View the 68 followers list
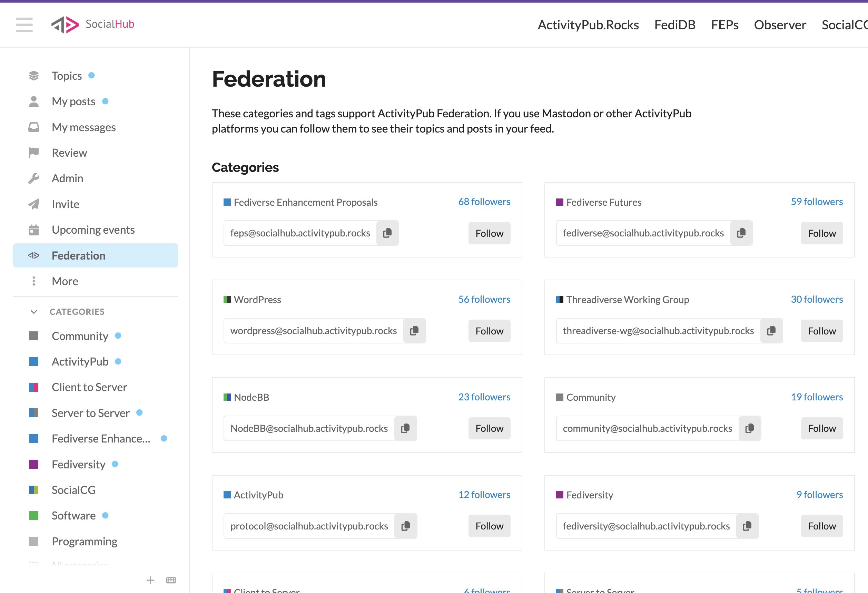Image resolution: width=868 pixels, height=593 pixels. tap(484, 201)
